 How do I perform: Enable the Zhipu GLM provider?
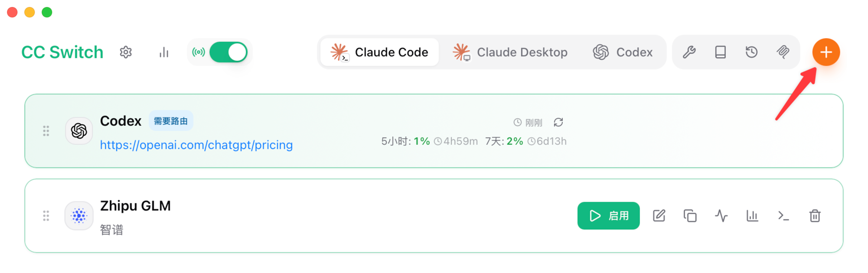pyautogui.click(x=608, y=216)
